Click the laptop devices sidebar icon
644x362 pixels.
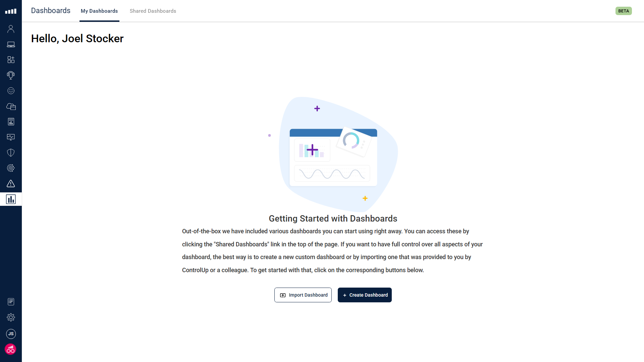pyautogui.click(x=11, y=45)
